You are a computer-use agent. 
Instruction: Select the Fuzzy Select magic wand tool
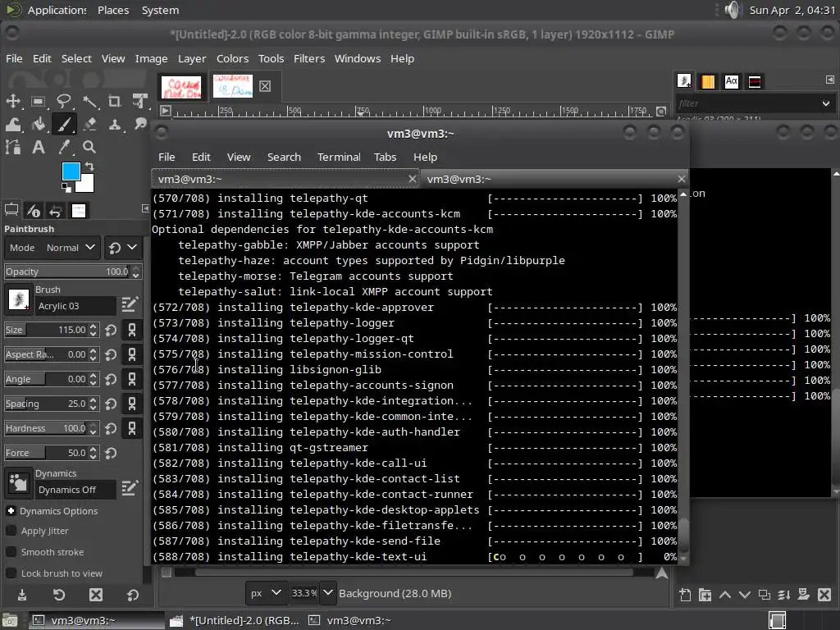point(89,101)
